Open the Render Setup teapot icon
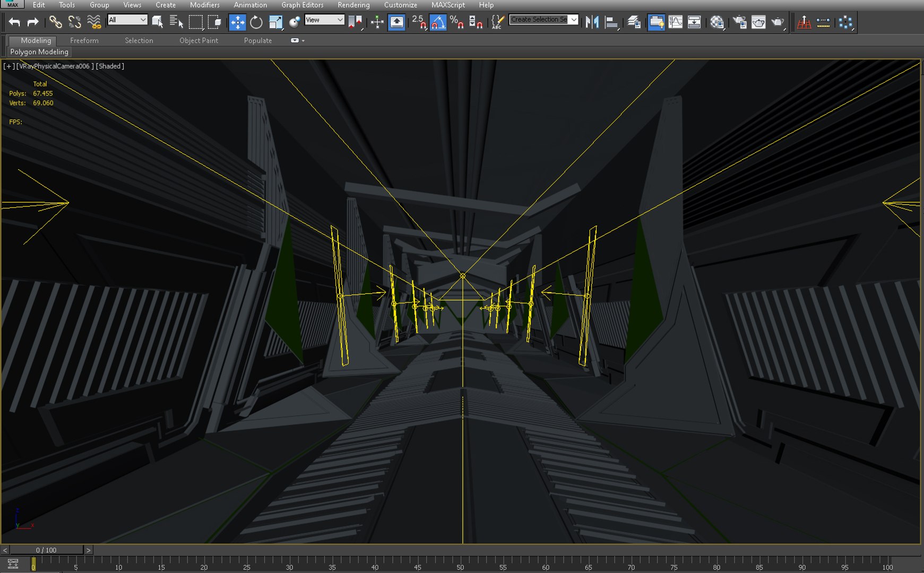 pyautogui.click(x=739, y=22)
